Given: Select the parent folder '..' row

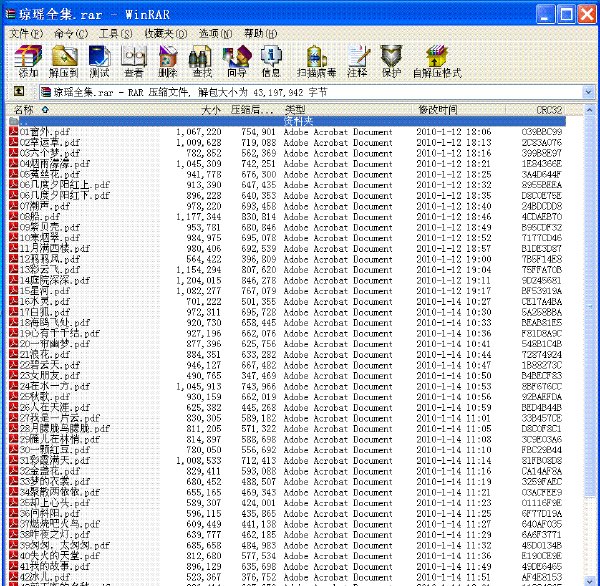Looking at the screenshot, I should point(287,121).
